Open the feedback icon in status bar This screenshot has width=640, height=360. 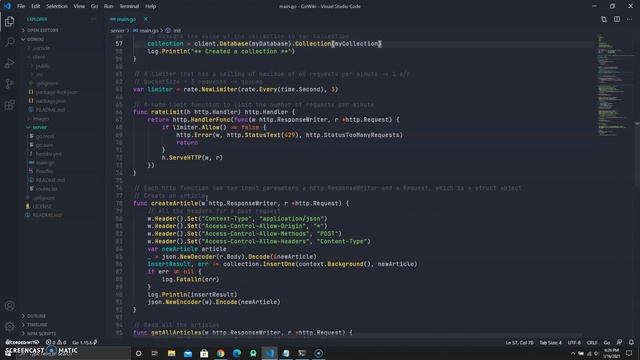[619, 342]
